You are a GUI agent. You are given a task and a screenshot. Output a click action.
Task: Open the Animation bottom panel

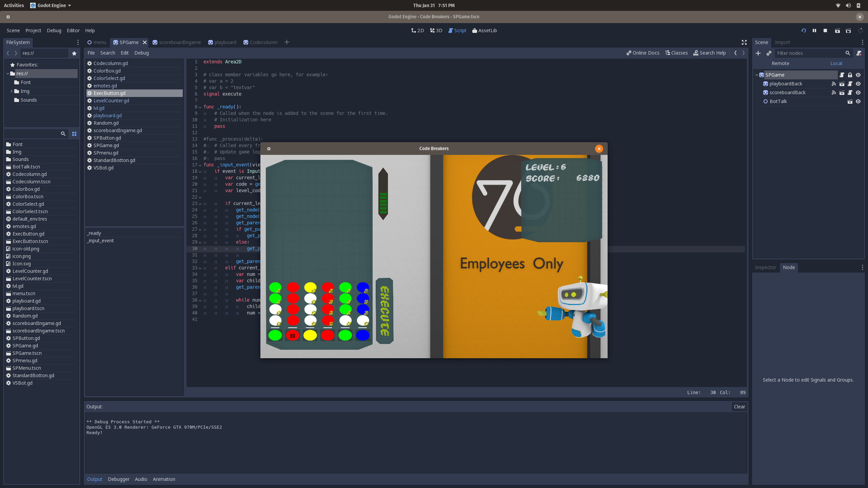164,479
